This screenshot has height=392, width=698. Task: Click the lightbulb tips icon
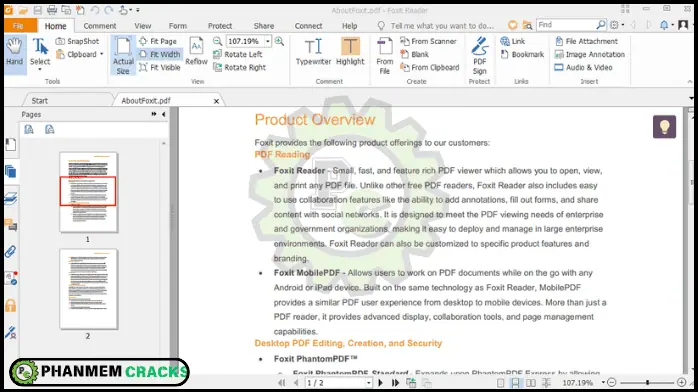coord(664,127)
